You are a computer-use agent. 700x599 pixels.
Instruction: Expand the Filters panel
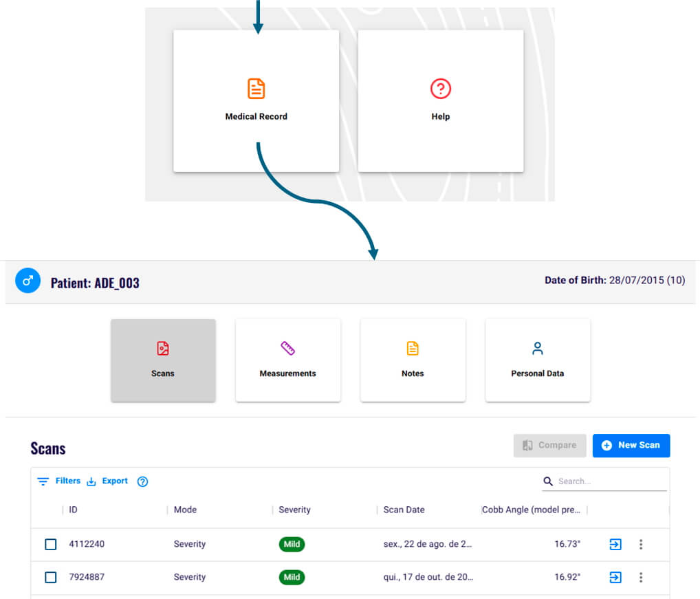tap(59, 481)
